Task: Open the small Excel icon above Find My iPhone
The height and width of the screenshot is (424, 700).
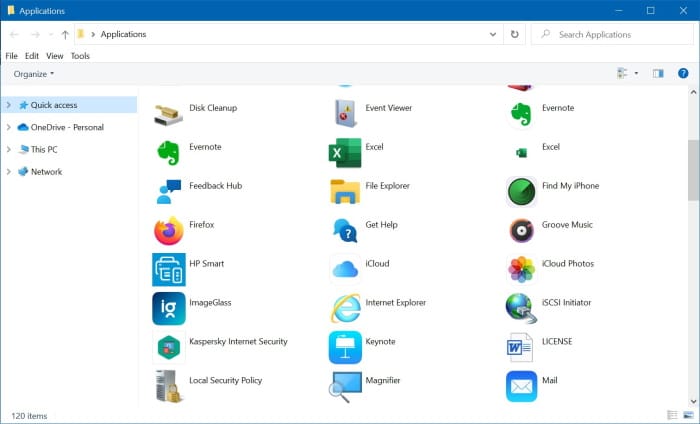Action: pos(521,153)
